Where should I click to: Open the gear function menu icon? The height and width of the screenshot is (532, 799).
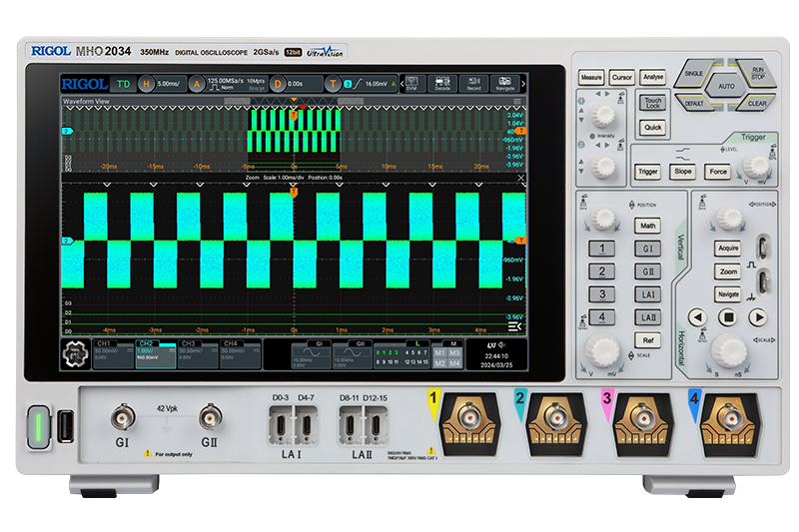click(x=76, y=355)
